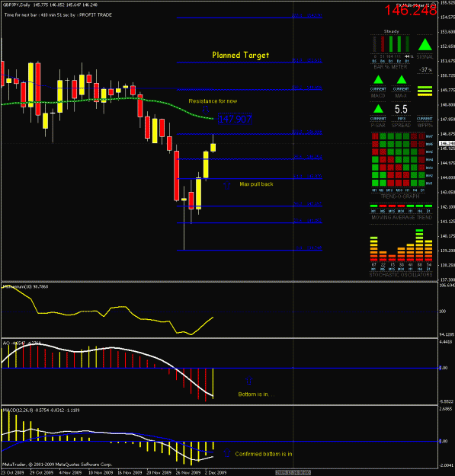
Task: Click the Trend-O-Graph top-left red cell
Action: tap(375, 136)
